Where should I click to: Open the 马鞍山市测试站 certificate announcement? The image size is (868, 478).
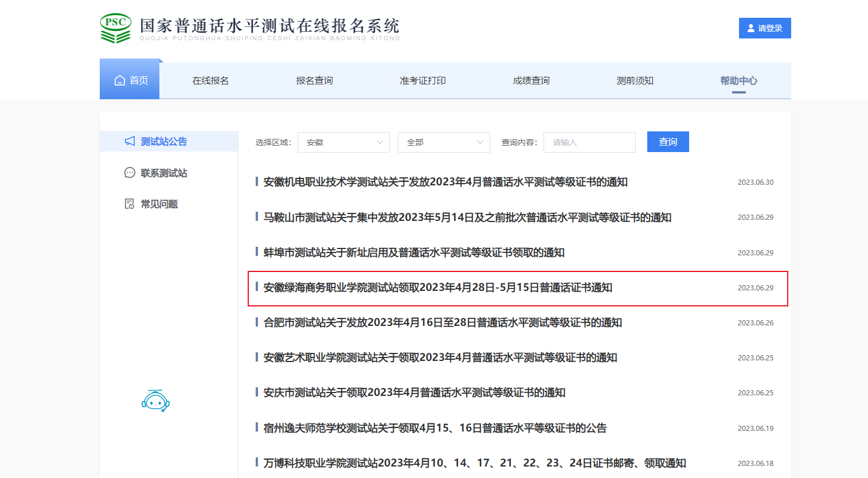pos(467,217)
